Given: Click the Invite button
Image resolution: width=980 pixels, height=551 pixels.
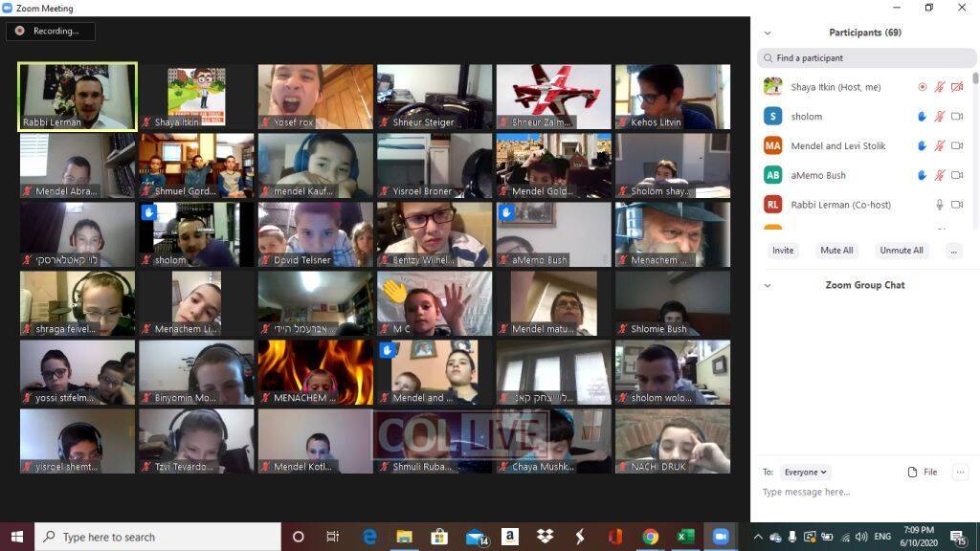Looking at the screenshot, I should pos(783,251).
